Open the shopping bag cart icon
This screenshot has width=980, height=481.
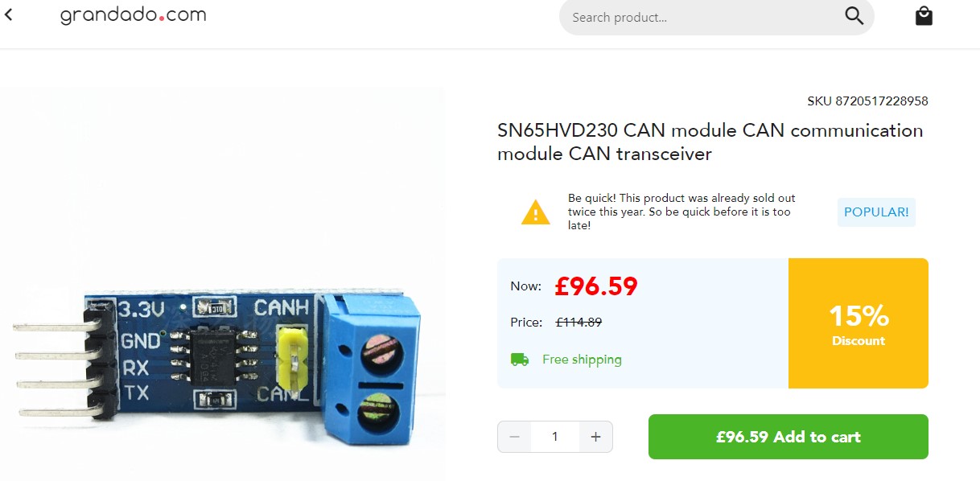click(924, 16)
